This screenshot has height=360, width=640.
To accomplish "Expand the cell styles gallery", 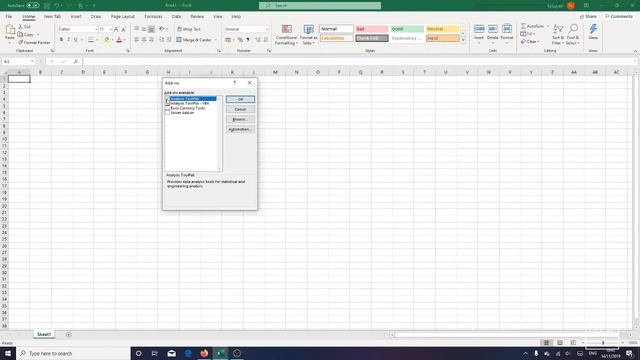I will 463,40.
